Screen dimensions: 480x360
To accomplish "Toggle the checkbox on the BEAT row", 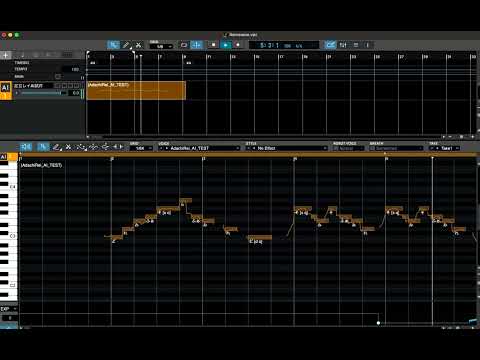I will pos(58,76).
